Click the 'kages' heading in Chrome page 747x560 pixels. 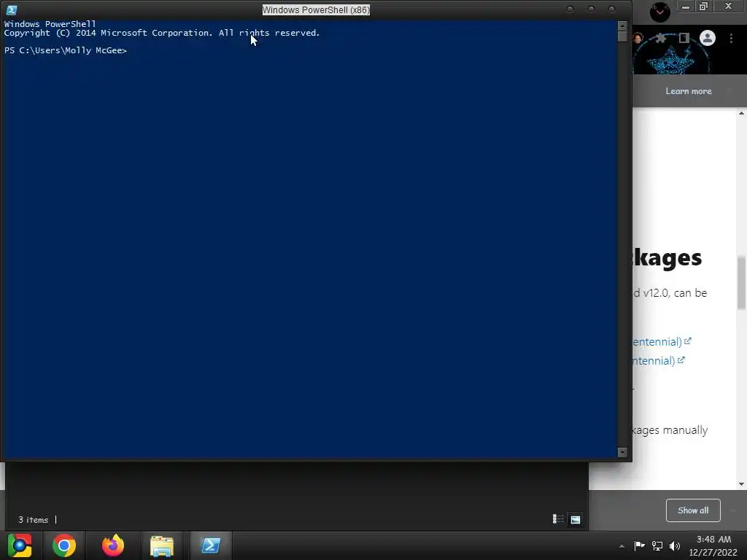[667, 257]
